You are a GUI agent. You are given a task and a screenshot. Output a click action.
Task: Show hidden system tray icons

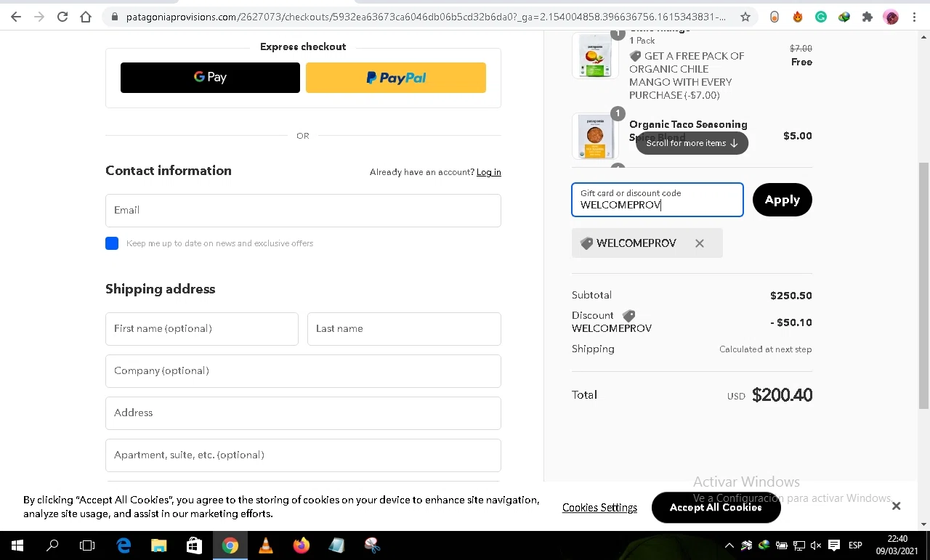[729, 545]
